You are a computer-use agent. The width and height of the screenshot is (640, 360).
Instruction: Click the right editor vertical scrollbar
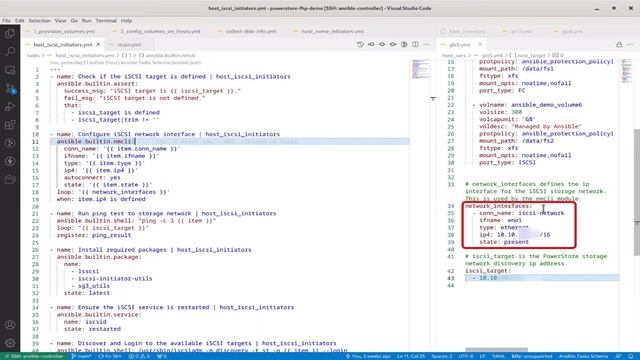click(x=637, y=192)
